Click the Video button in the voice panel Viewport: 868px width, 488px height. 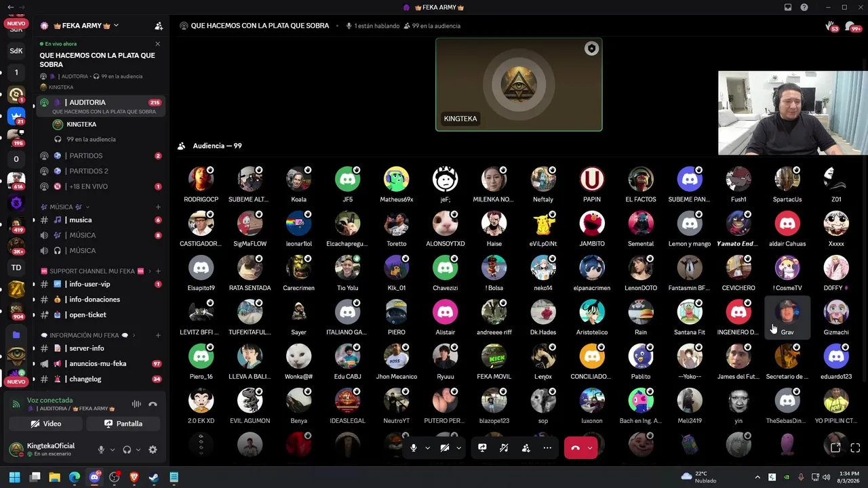point(46,424)
